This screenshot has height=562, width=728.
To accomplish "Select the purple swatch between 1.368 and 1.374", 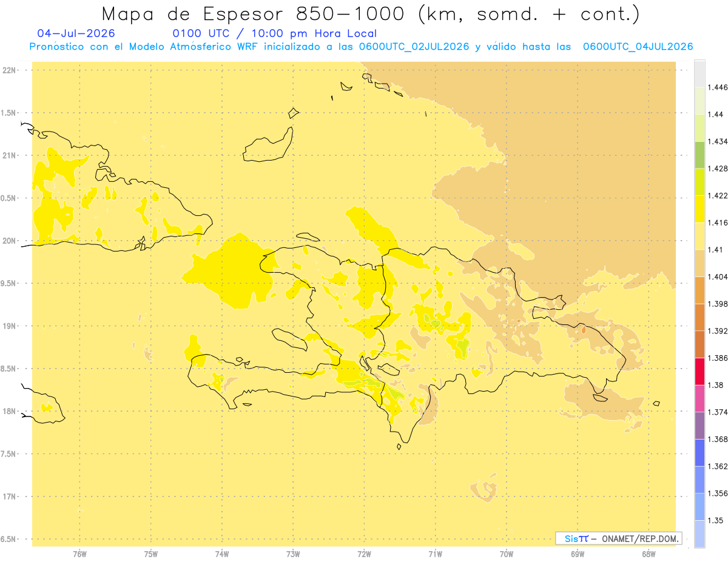I will (699, 426).
